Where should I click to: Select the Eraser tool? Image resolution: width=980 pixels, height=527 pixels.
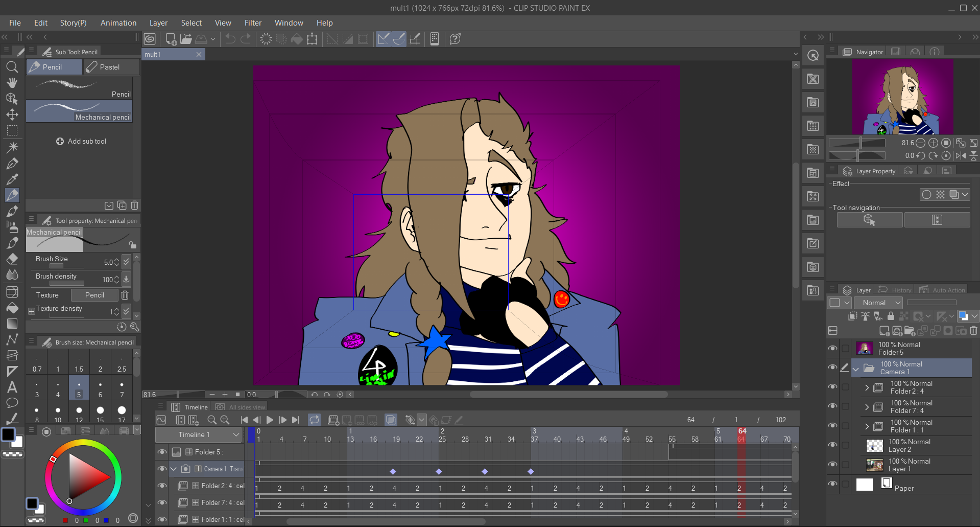point(12,259)
